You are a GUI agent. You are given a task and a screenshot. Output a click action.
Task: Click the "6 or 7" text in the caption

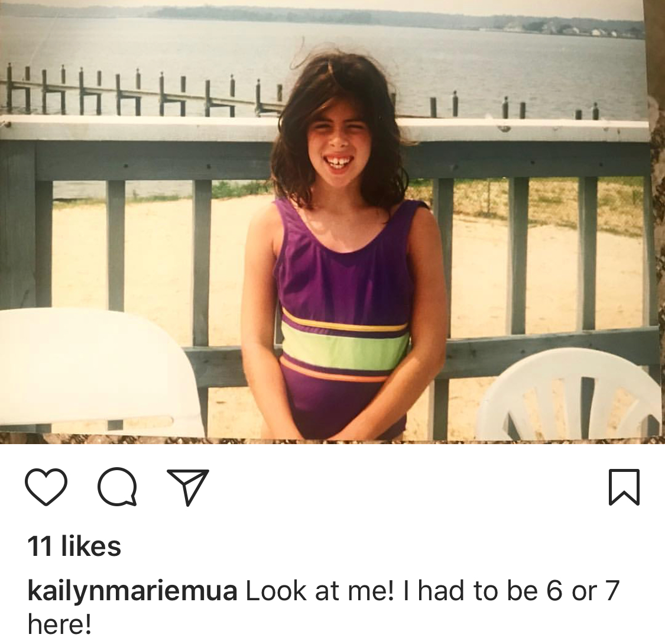583,591
